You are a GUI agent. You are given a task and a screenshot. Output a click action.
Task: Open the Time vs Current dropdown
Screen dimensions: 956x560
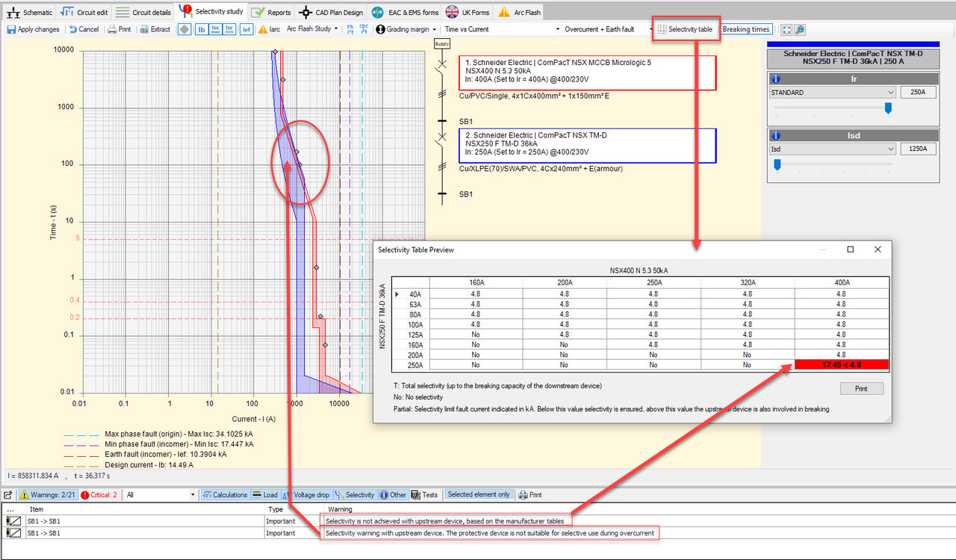coord(501,29)
